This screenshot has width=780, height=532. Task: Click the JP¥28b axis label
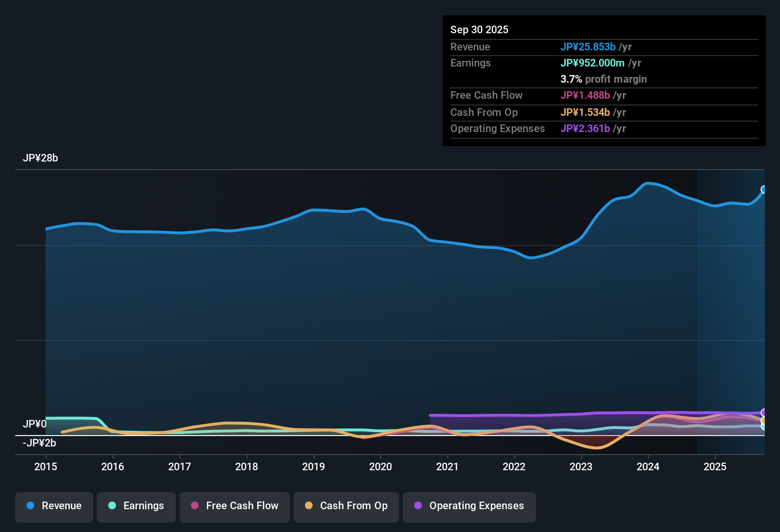[41, 158]
